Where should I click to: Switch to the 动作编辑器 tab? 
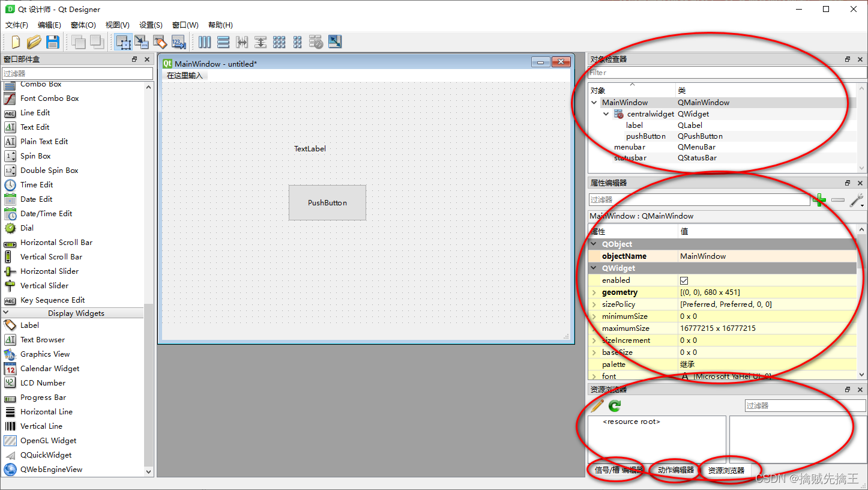tap(675, 470)
